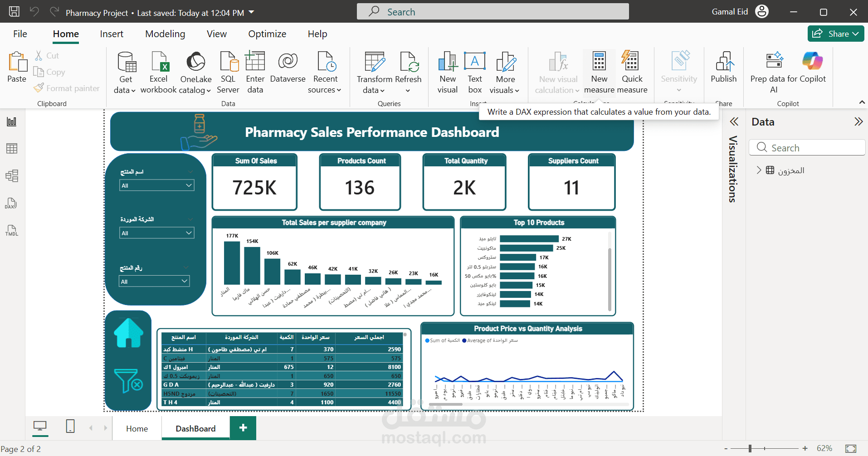Switch to mobile layout view
This screenshot has width=868, height=456.
tap(70, 427)
